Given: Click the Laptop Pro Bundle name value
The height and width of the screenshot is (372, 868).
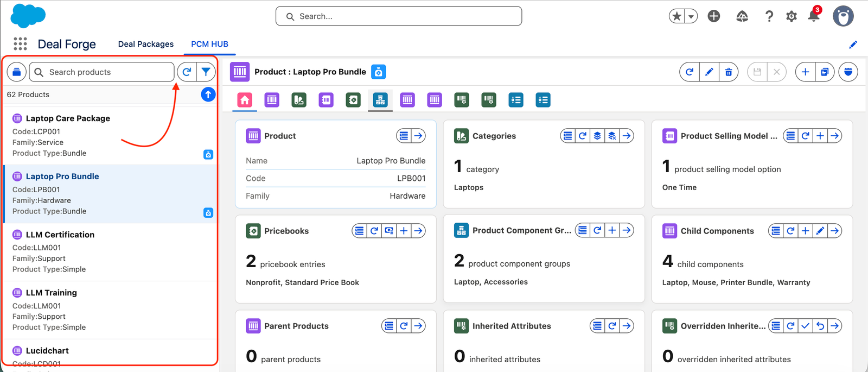Looking at the screenshot, I should (x=391, y=161).
